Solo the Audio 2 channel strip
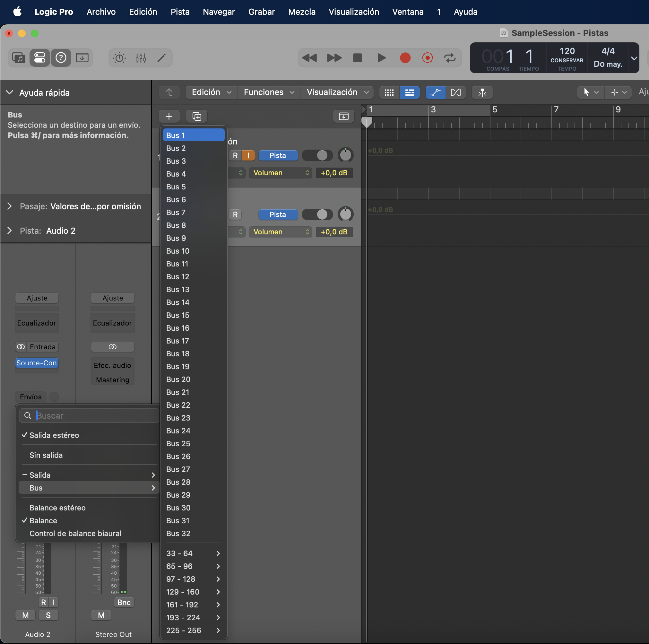This screenshot has width=649, height=644. [x=48, y=615]
